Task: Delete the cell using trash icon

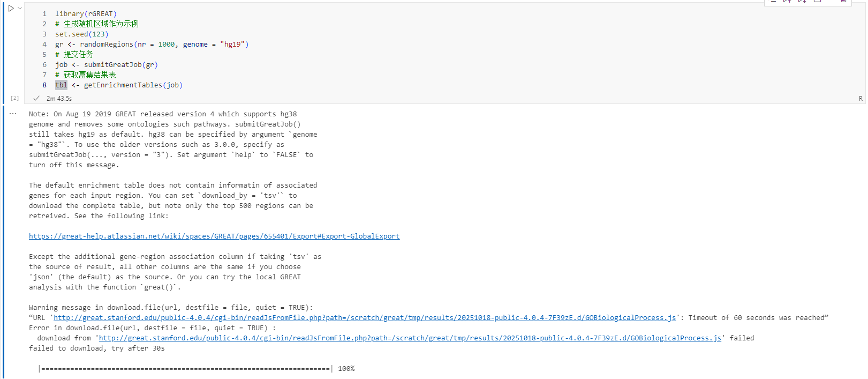Action: tap(843, 2)
